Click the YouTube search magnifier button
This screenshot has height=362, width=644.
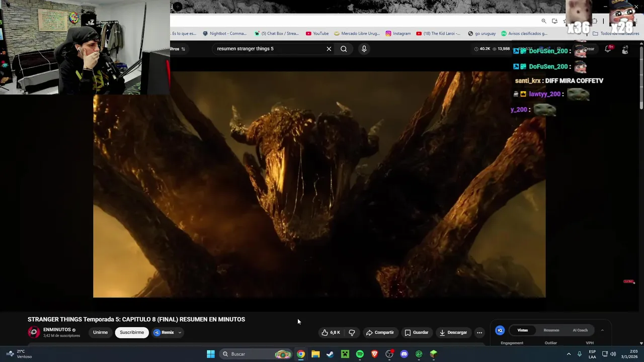click(344, 49)
